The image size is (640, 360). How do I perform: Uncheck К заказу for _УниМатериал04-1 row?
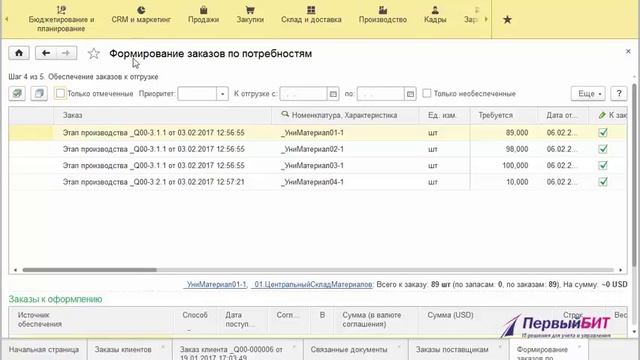coord(603,182)
